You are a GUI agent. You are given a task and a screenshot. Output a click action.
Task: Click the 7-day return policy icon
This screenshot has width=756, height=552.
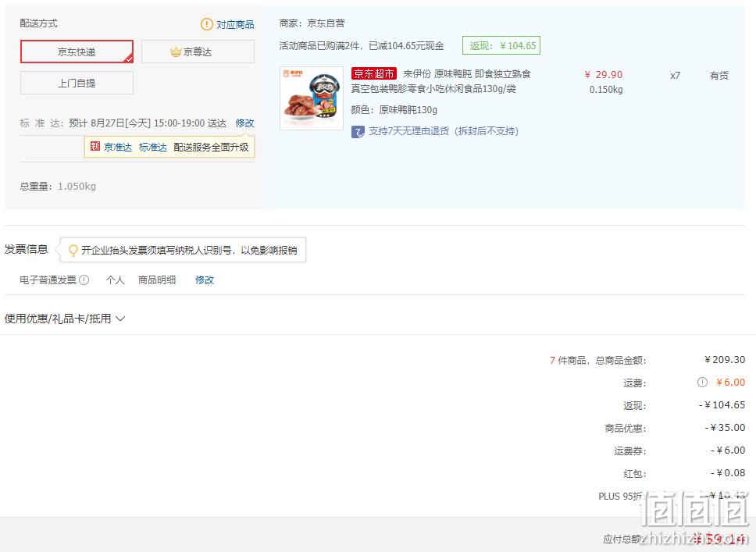[358, 132]
